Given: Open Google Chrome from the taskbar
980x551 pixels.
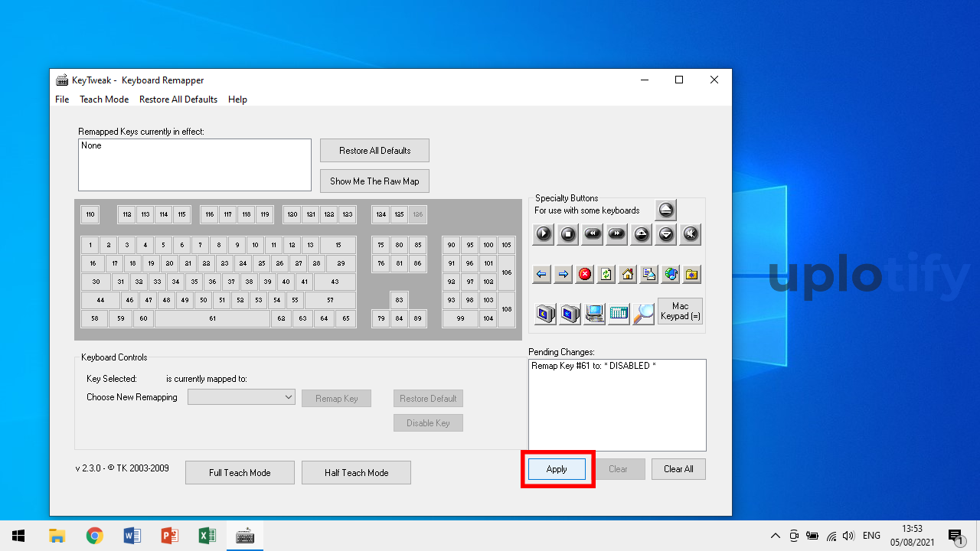Looking at the screenshot, I should pos(94,536).
